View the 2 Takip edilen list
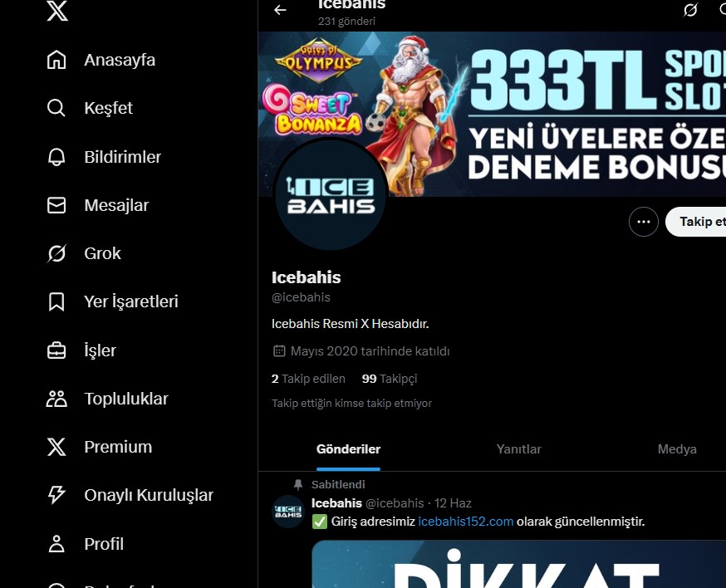This screenshot has height=588, width=726. coord(308,379)
